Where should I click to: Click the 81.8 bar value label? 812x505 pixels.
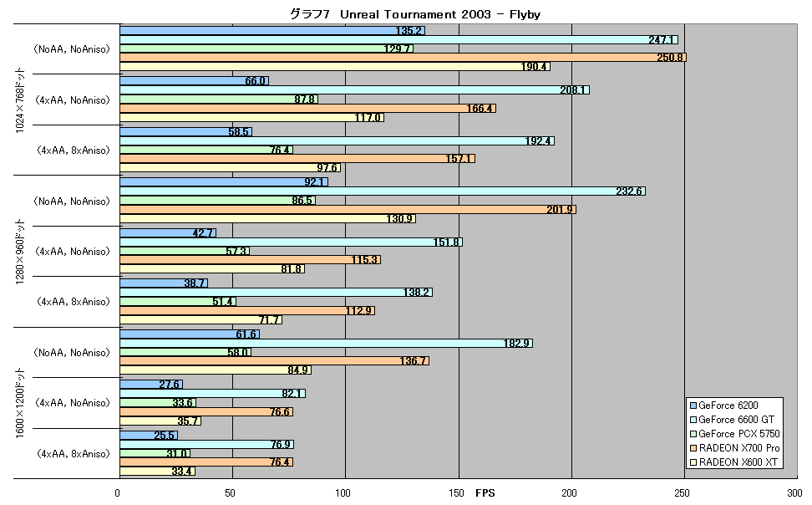292,269
